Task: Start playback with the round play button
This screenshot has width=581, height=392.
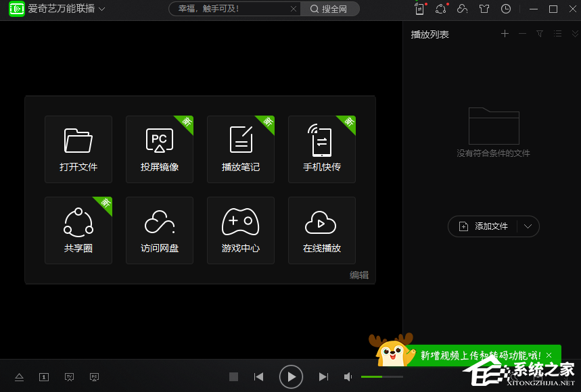Action: [291, 377]
